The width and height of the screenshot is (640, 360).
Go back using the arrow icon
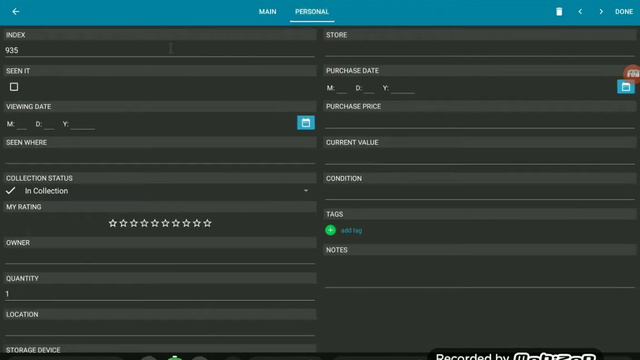coord(16,11)
